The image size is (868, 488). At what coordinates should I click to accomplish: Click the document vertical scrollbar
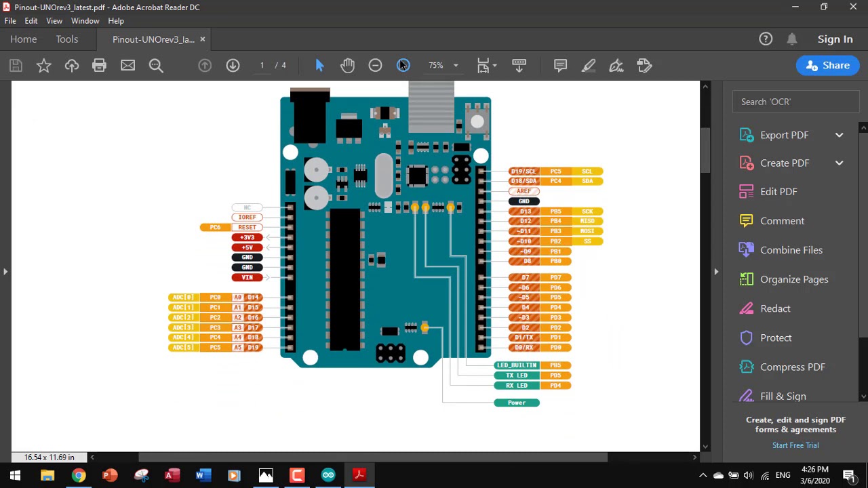point(705,149)
